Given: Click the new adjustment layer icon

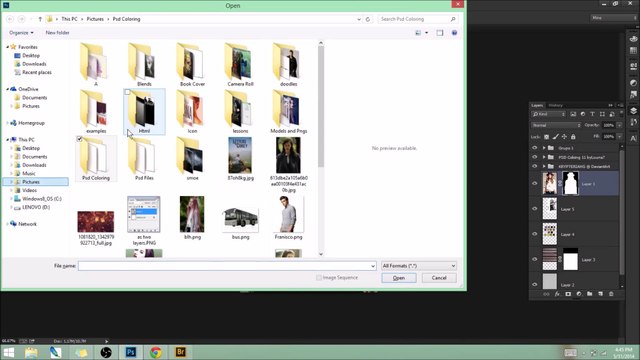Looking at the screenshot, I should click(579, 294).
